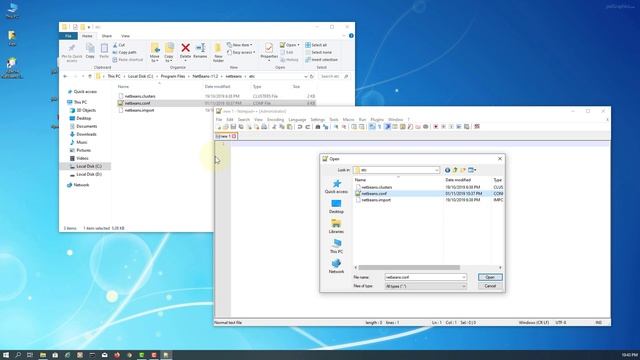640x360 pixels.
Task: Expand New item dropdown in Explorer ribbon
Action: point(240,45)
